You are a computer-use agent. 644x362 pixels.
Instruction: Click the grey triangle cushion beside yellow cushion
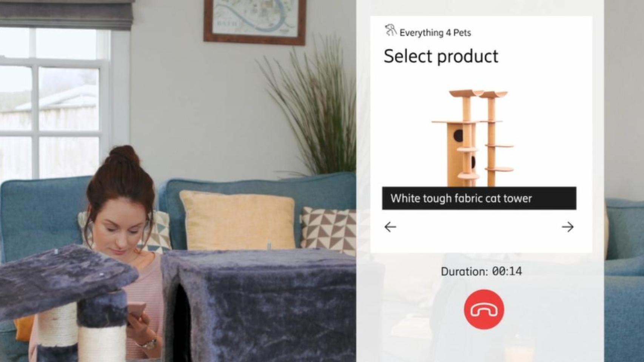(x=328, y=230)
